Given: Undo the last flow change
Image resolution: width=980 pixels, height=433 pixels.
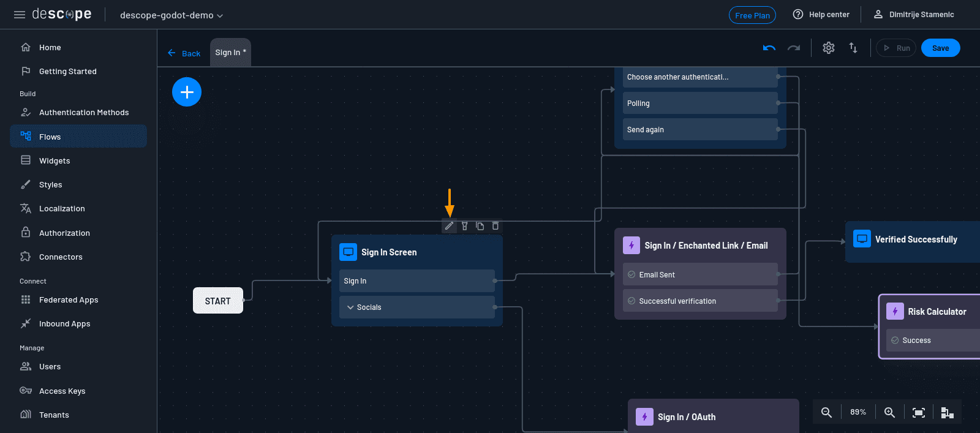Looking at the screenshot, I should coord(769,48).
